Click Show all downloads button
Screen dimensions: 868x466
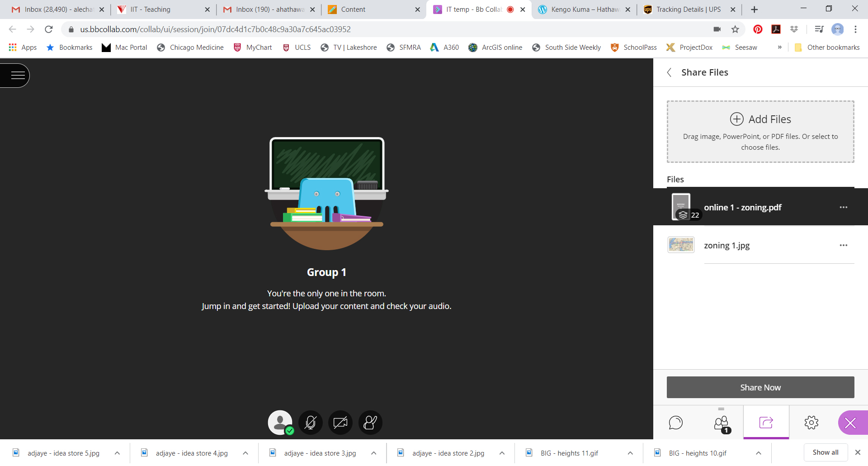[x=825, y=452]
